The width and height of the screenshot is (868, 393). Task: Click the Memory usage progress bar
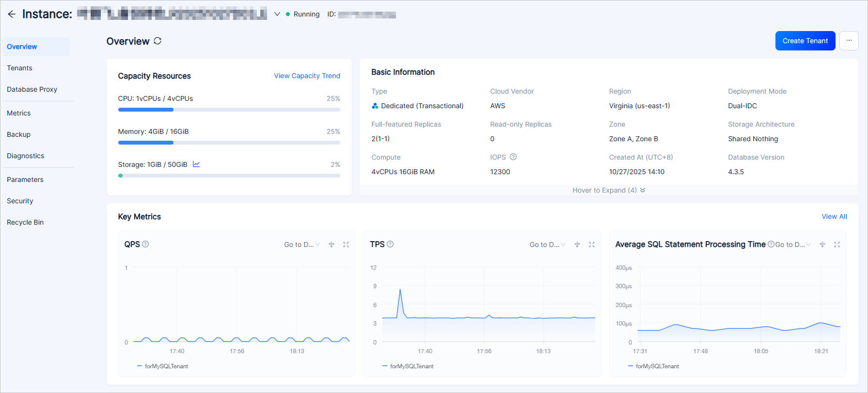(x=229, y=143)
